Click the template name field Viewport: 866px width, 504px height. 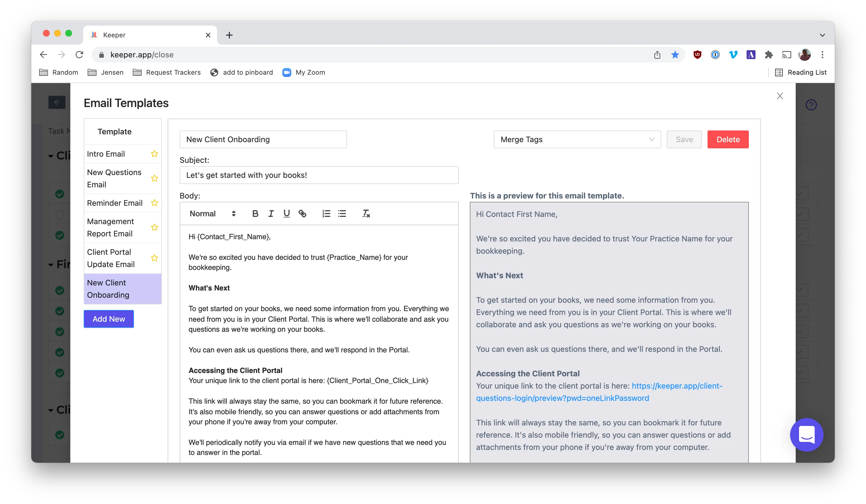(x=263, y=139)
